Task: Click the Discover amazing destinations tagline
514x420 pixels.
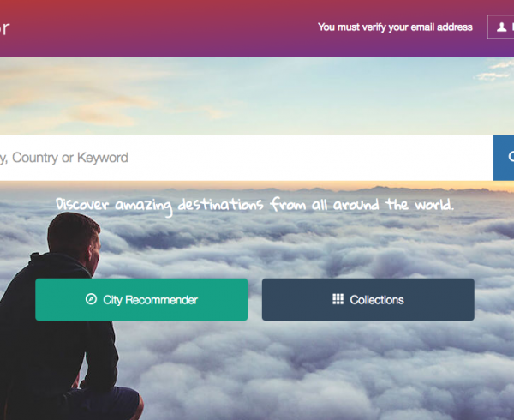Action: [x=254, y=205]
